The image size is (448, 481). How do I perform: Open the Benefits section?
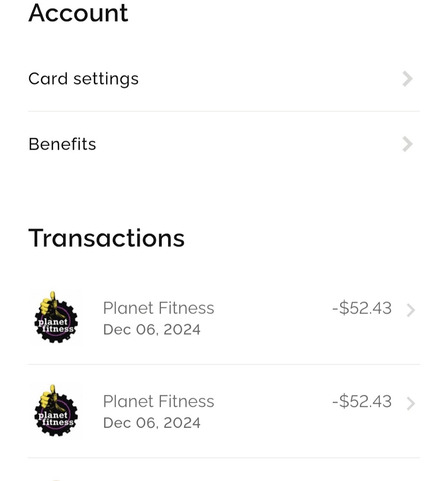point(62,144)
